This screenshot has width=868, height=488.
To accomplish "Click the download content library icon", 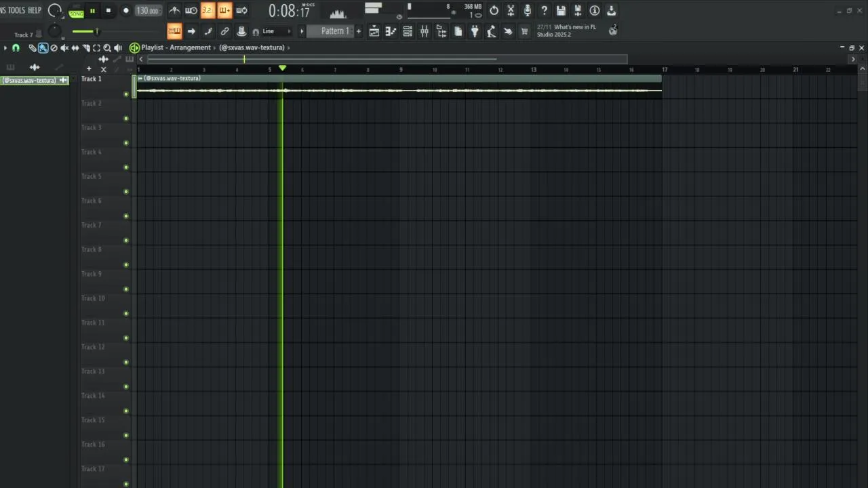I will point(611,10).
